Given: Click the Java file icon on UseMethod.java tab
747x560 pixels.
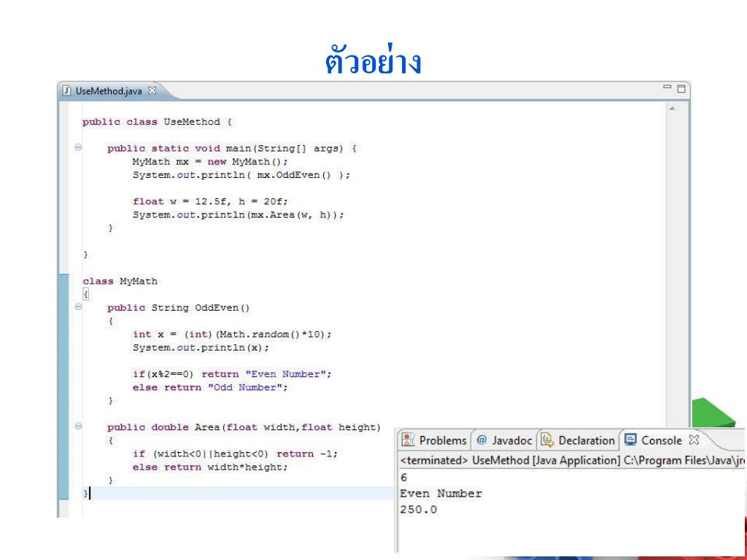Looking at the screenshot, I should point(67,90).
